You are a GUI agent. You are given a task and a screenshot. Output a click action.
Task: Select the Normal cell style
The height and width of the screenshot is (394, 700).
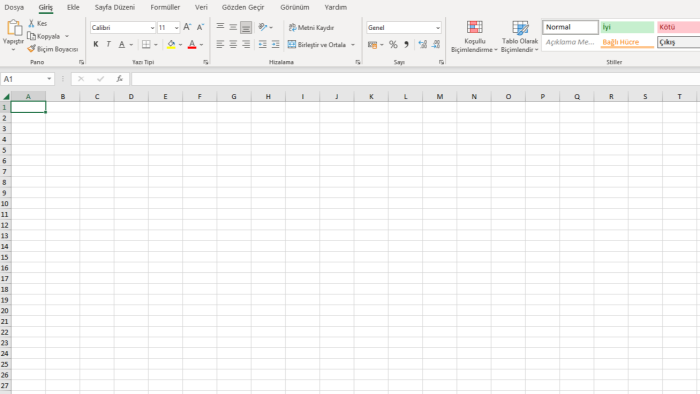point(570,27)
